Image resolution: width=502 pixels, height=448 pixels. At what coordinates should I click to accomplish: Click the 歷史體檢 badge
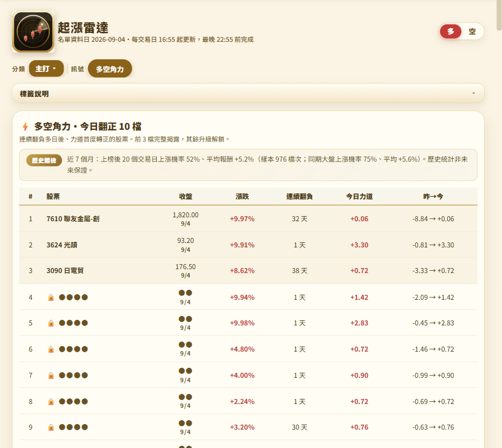(x=44, y=160)
